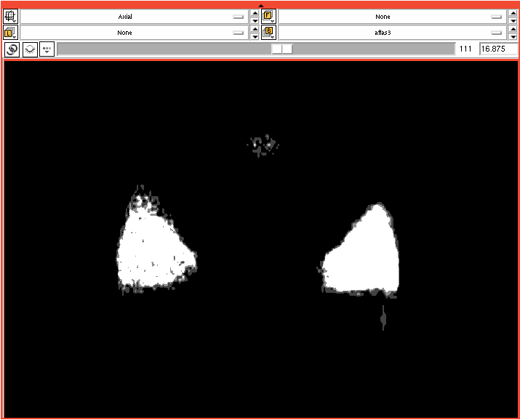
Task: Click the up arrow beside atlas3
Action: (x=513, y=29)
